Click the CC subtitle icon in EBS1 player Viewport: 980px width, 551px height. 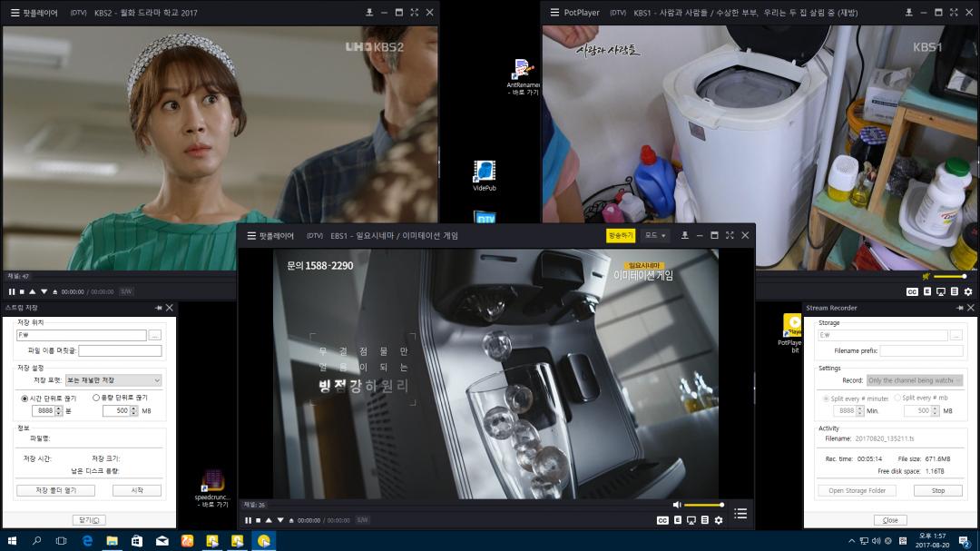[x=662, y=520]
